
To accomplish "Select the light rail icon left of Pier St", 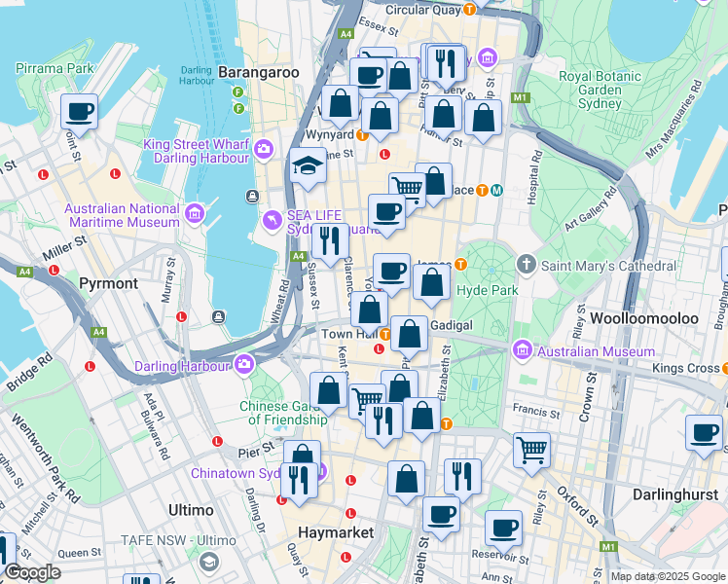I will (x=217, y=441).
